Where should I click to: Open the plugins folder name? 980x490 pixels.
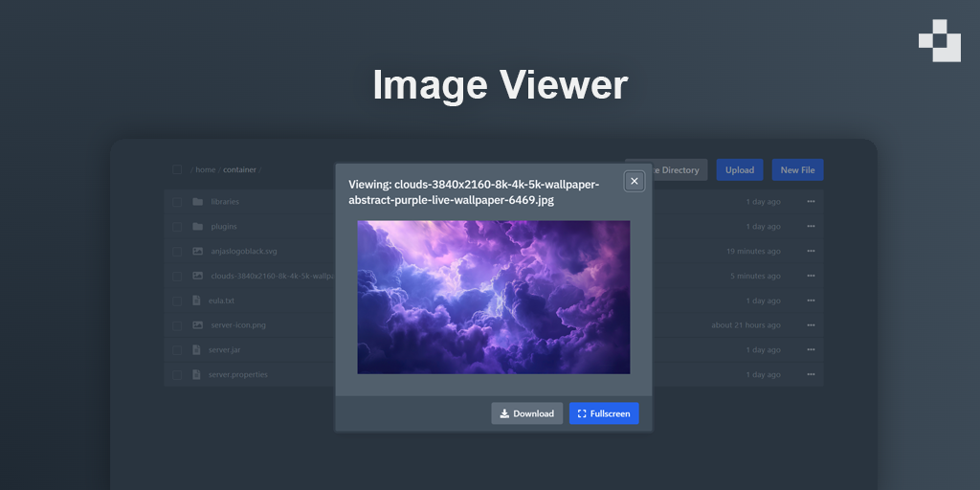(224, 226)
